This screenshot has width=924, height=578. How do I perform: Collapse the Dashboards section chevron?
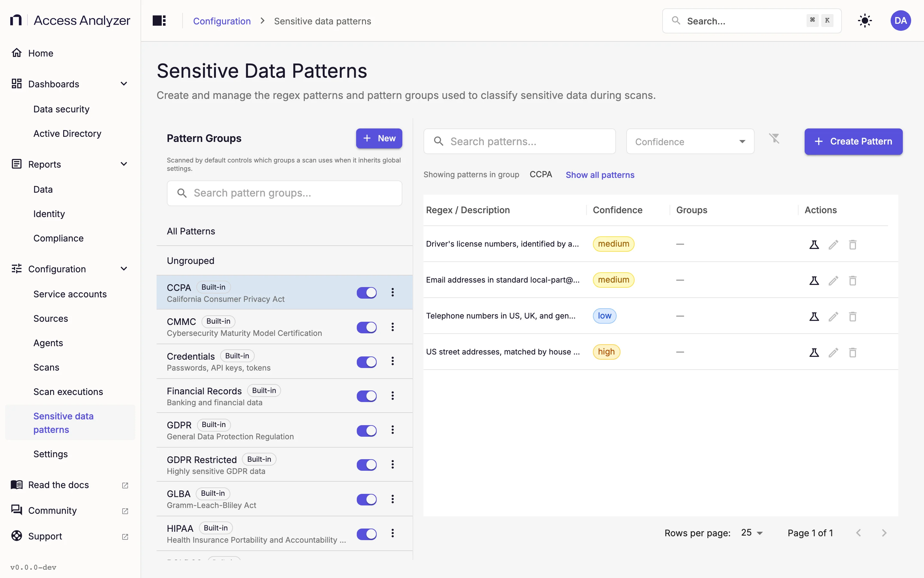[x=124, y=84]
